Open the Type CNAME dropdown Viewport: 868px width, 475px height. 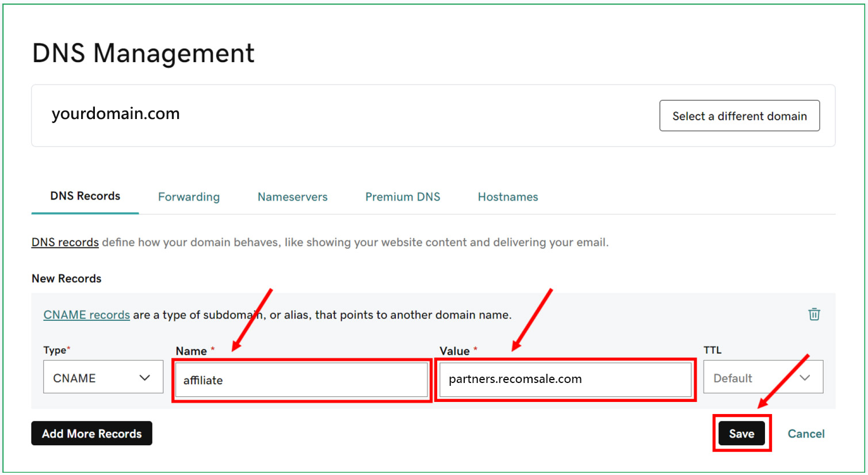[103, 377]
